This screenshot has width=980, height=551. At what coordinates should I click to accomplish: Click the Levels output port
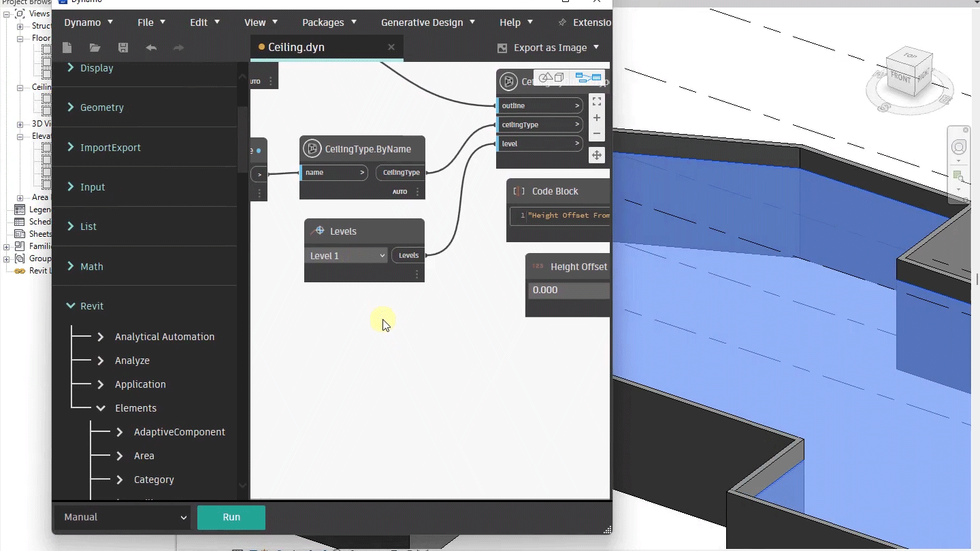click(x=408, y=255)
